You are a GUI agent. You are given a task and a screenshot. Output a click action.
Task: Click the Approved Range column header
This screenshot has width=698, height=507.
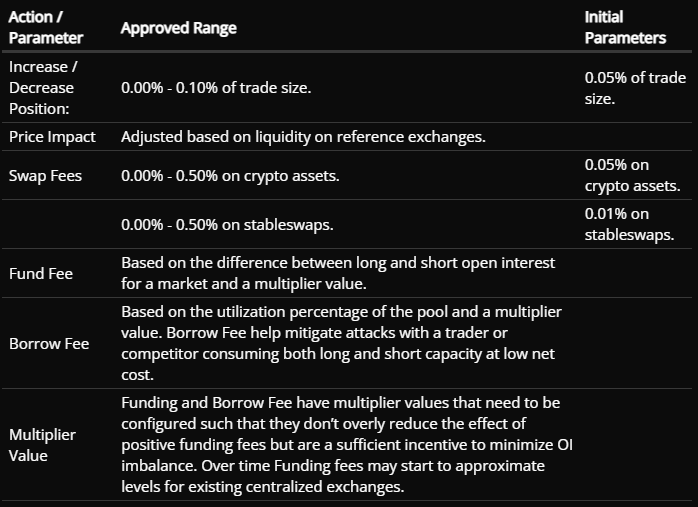[179, 28]
